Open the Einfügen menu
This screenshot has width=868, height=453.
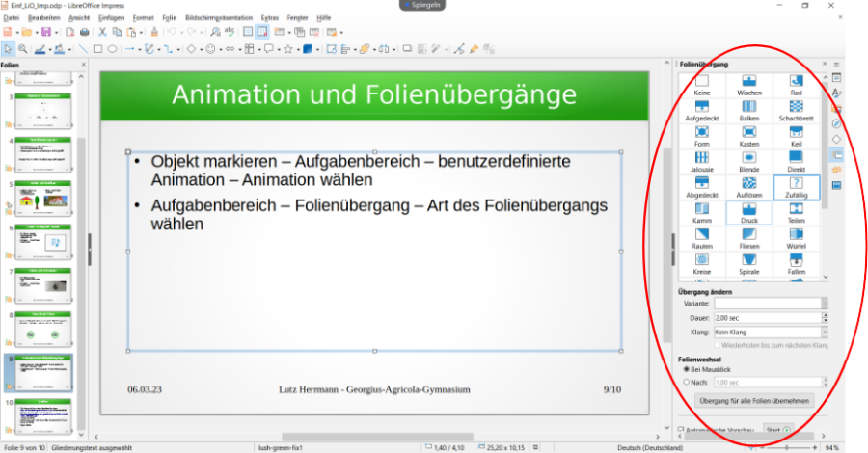pos(111,17)
